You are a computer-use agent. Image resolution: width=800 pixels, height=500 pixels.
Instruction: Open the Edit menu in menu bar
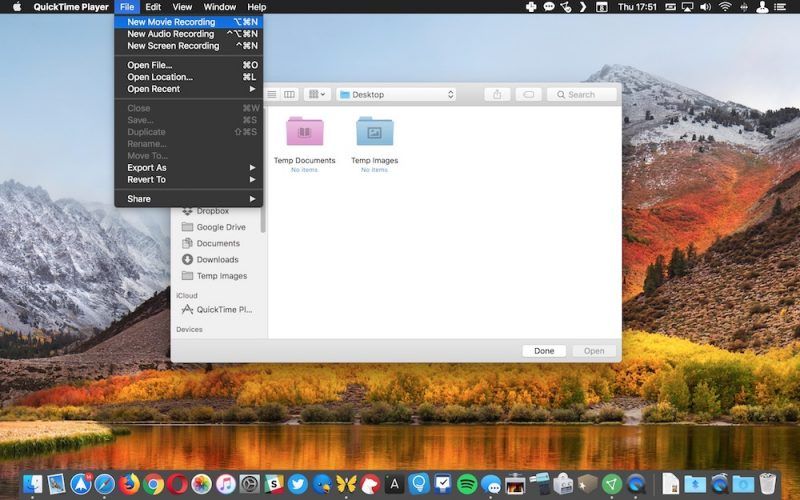point(153,7)
